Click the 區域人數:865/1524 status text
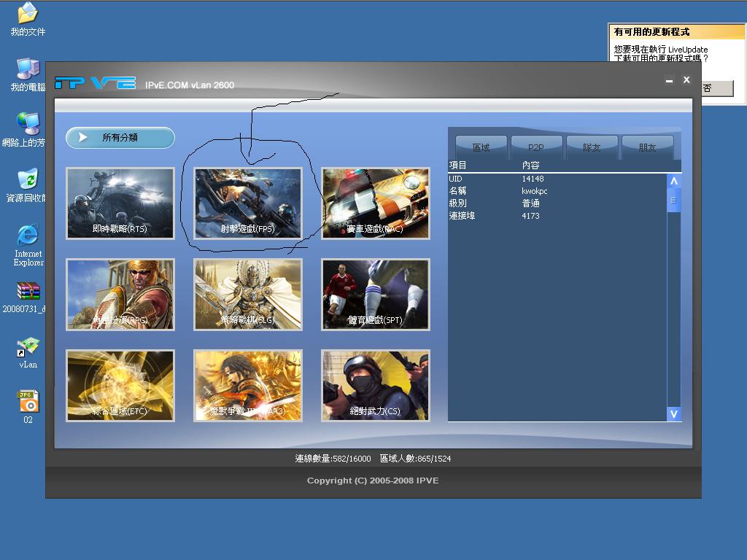This screenshot has height=560, width=747. tap(415, 459)
